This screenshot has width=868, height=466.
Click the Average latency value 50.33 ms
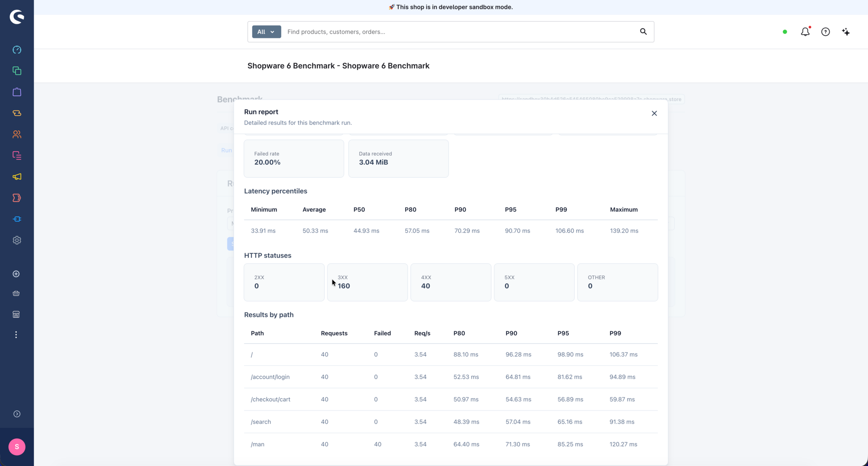(x=315, y=231)
